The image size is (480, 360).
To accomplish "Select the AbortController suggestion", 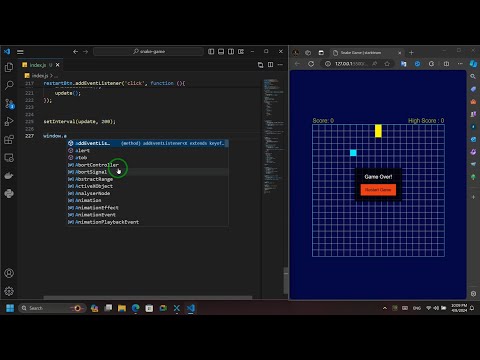I will pyautogui.click(x=148, y=165).
